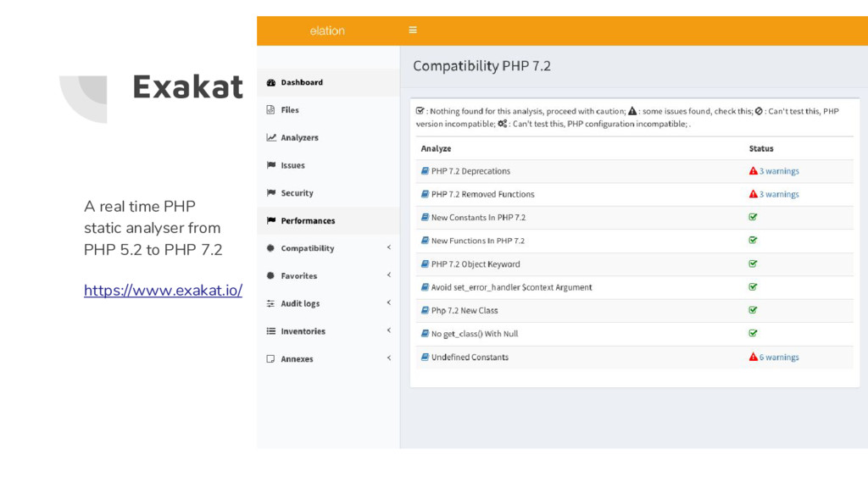Click warning triangle in Removed Functions row
Screen dimensions: 868x488
[753, 194]
